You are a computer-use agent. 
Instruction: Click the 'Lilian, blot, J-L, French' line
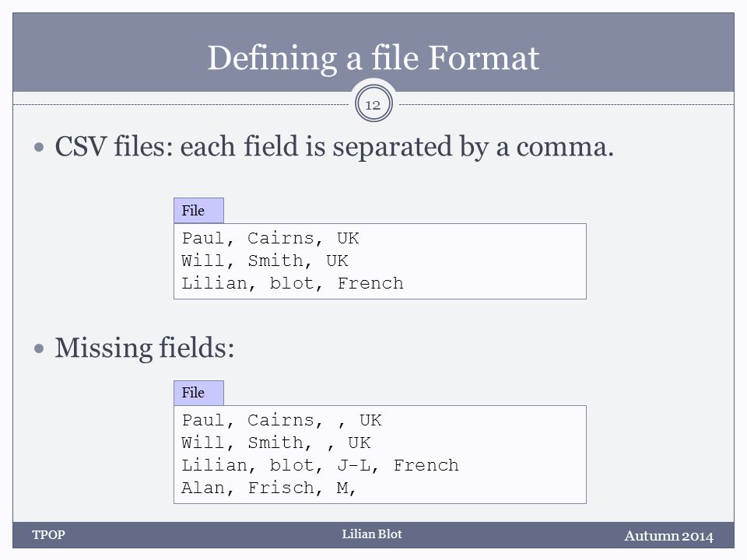coord(320,465)
